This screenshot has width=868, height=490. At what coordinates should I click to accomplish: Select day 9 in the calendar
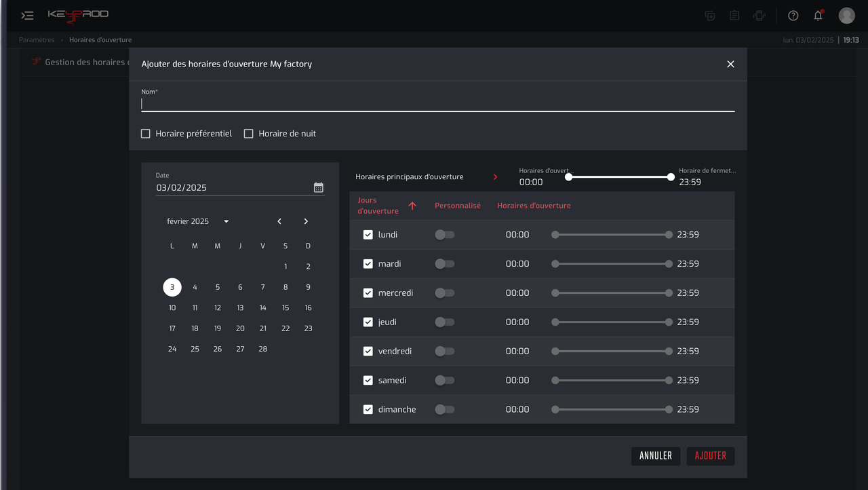click(309, 287)
